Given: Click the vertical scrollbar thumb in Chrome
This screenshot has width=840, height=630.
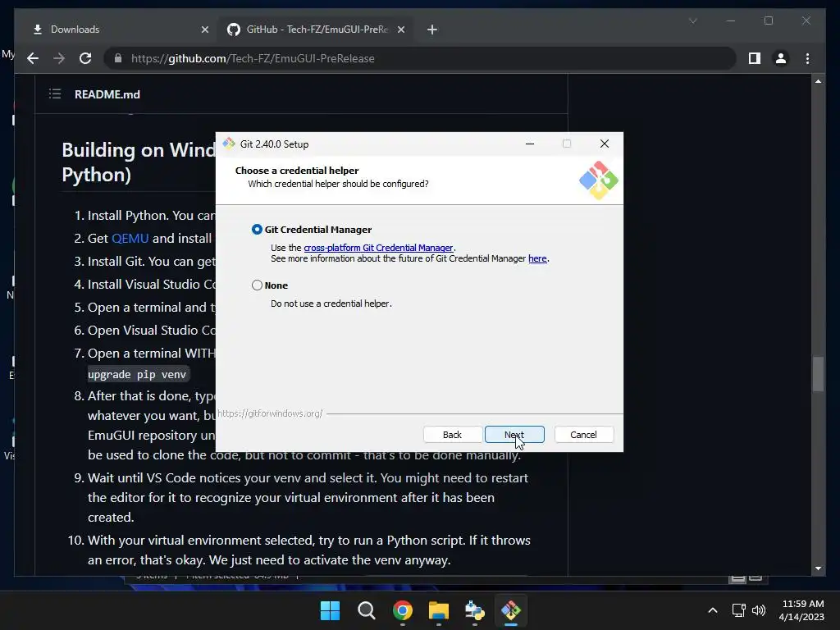Looking at the screenshot, I should pos(818,373).
